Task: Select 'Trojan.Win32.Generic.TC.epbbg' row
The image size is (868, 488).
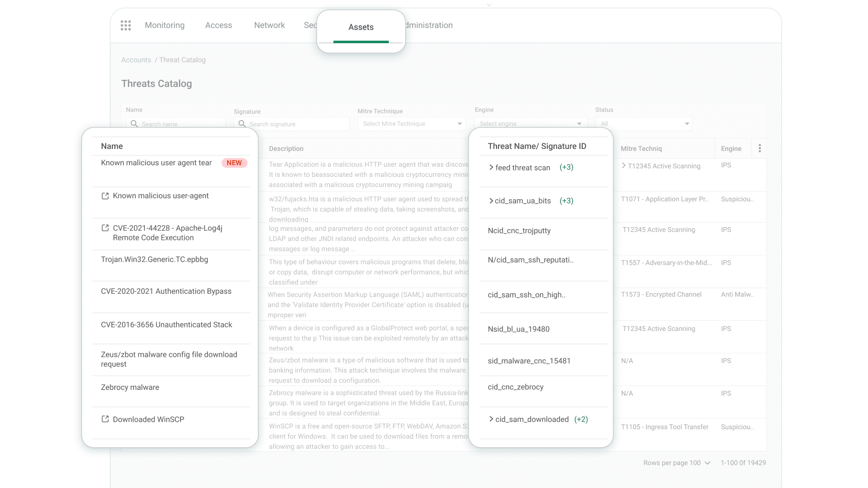Action: 154,260
